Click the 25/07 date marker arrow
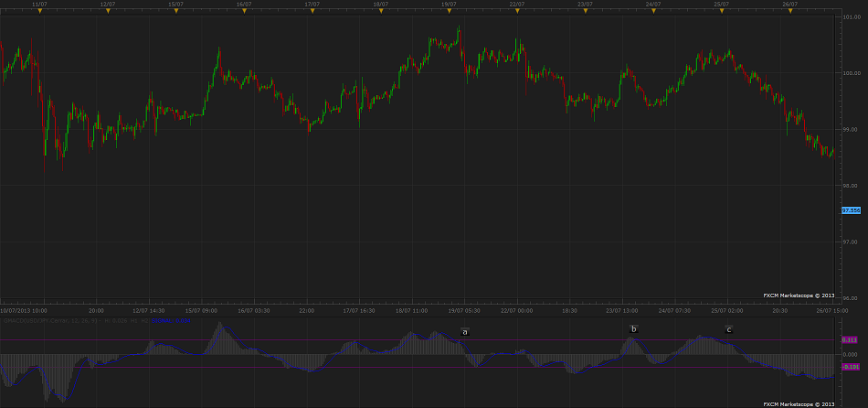The image size is (868, 408). [722, 11]
